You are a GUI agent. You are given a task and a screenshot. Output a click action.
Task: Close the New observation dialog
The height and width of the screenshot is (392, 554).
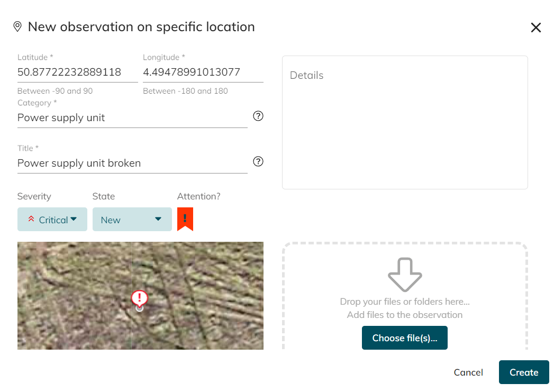[536, 28]
